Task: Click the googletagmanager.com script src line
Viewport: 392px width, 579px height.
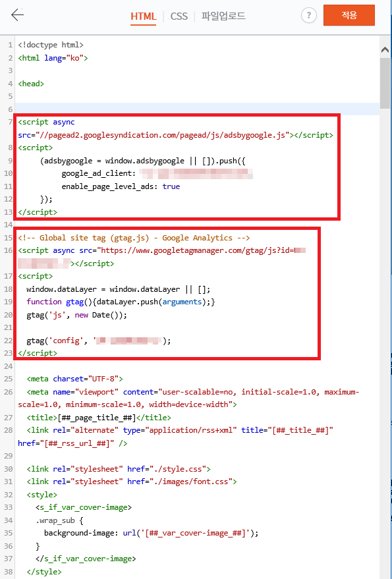Action: pos(162,250)
